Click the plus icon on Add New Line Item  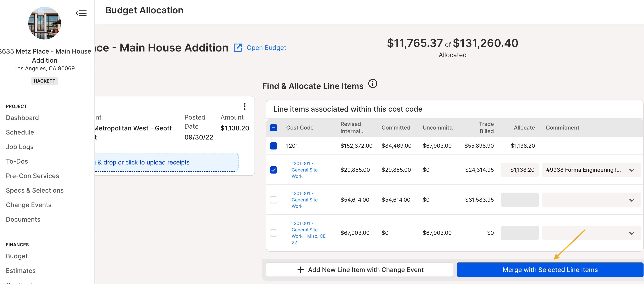(300, 270)
